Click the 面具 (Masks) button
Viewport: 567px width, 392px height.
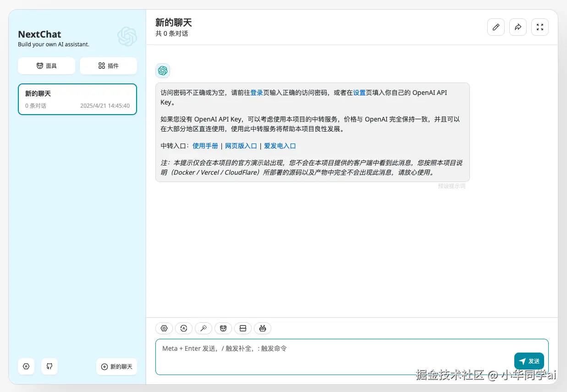point(46,66)
